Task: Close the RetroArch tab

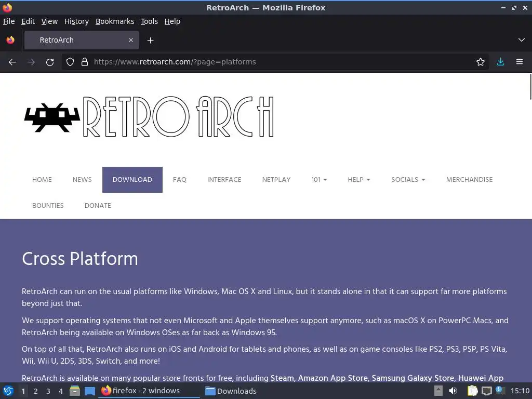Action: coord(131,40)
